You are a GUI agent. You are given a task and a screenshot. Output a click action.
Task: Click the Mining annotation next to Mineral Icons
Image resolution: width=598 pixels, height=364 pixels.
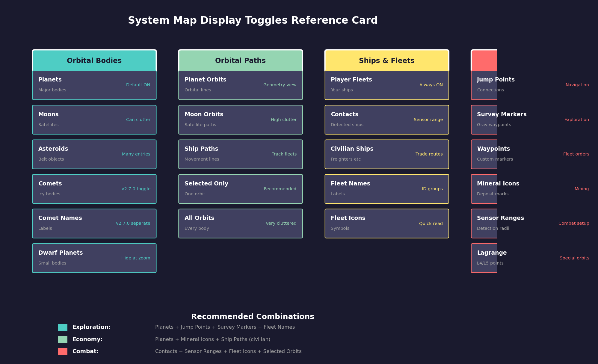(x=582, y=189)
